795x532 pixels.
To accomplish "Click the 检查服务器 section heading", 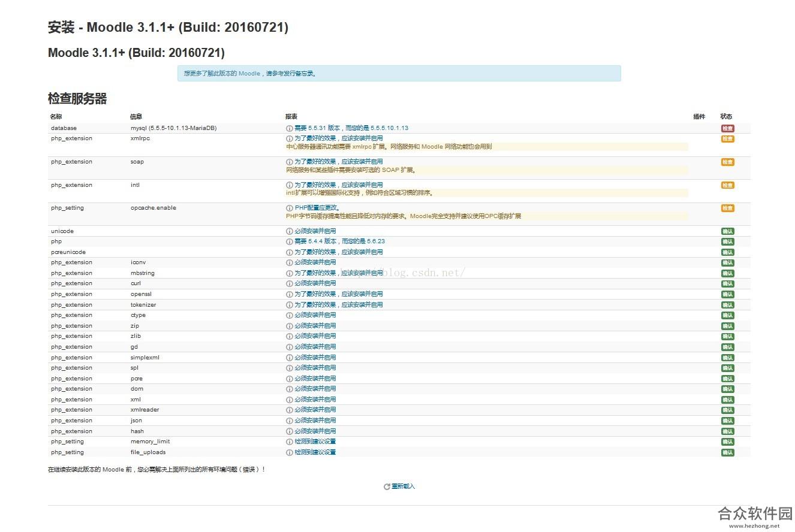I will (x=77, y=99).
